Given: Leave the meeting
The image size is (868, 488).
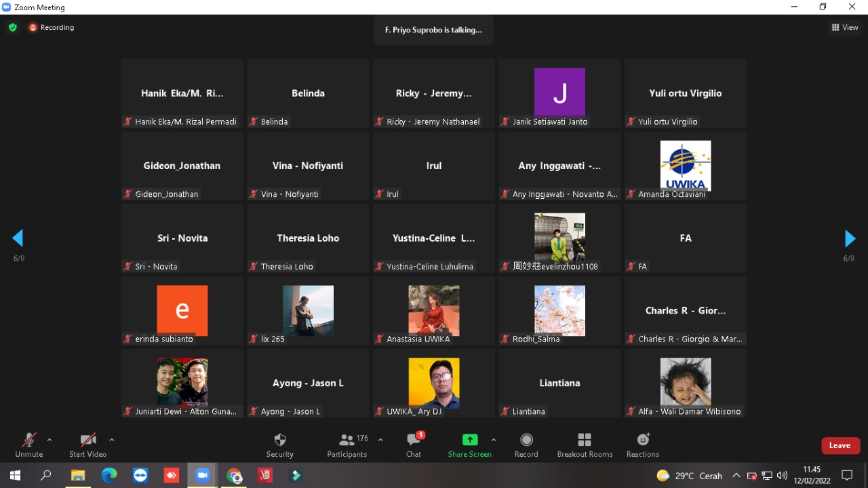Looking at the screenshot, I should click(840, 445).
